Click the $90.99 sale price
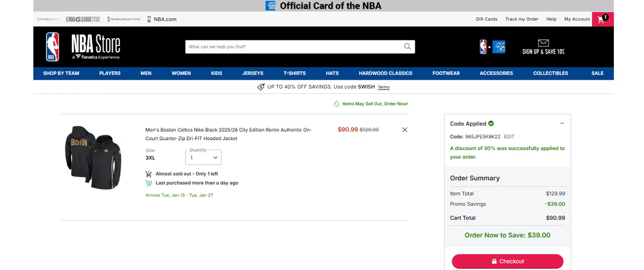 click(x=348, y=129)
